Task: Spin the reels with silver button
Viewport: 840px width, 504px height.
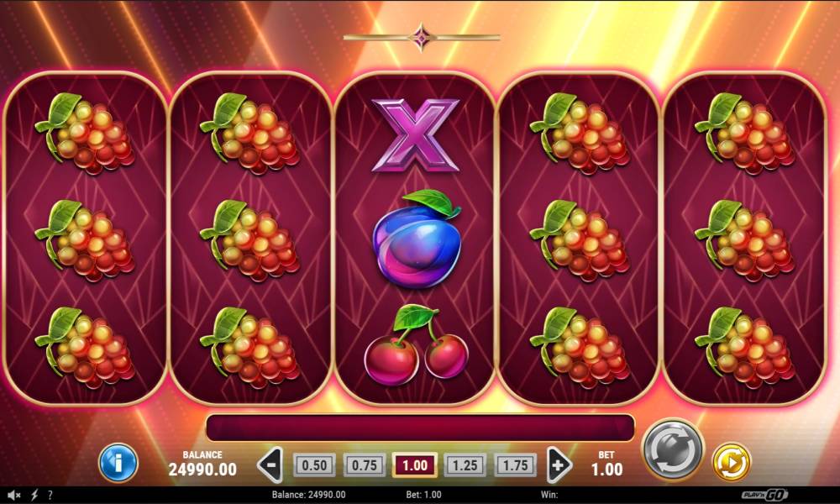Action: [x=674, y=449]
